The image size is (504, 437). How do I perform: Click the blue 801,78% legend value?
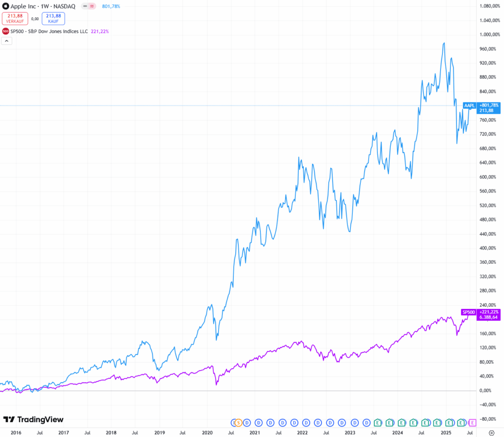(111, 6)
